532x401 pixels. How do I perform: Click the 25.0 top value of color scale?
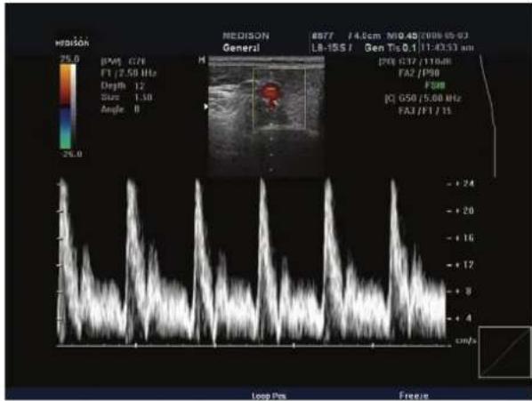[69, 59]
